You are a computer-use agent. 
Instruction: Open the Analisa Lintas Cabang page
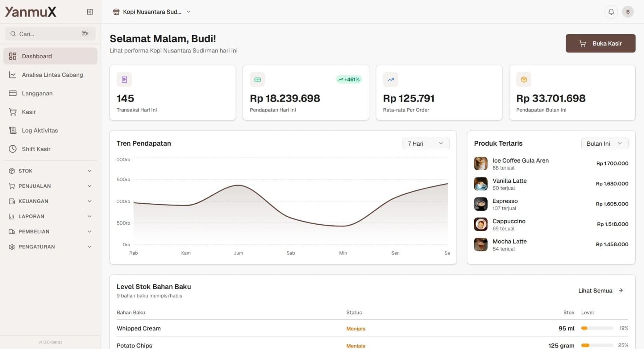52,74
